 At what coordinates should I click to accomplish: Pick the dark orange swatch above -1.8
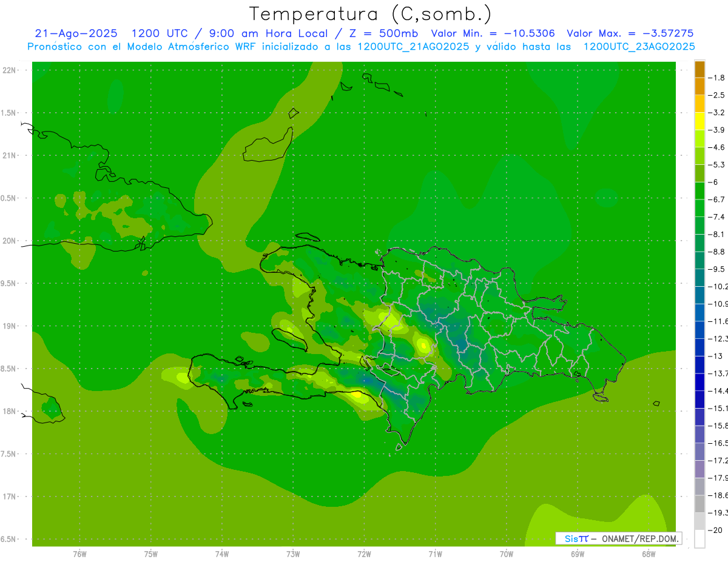coord(699,69)
